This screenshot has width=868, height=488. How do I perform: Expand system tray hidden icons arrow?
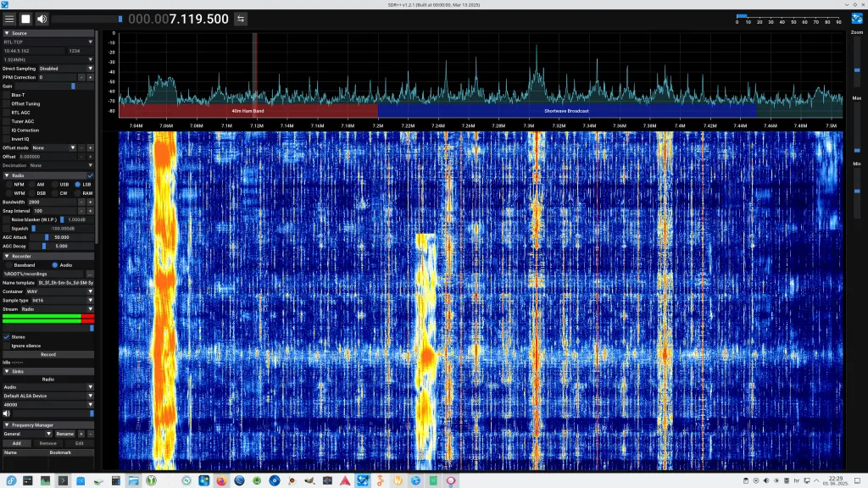point(816,481)
